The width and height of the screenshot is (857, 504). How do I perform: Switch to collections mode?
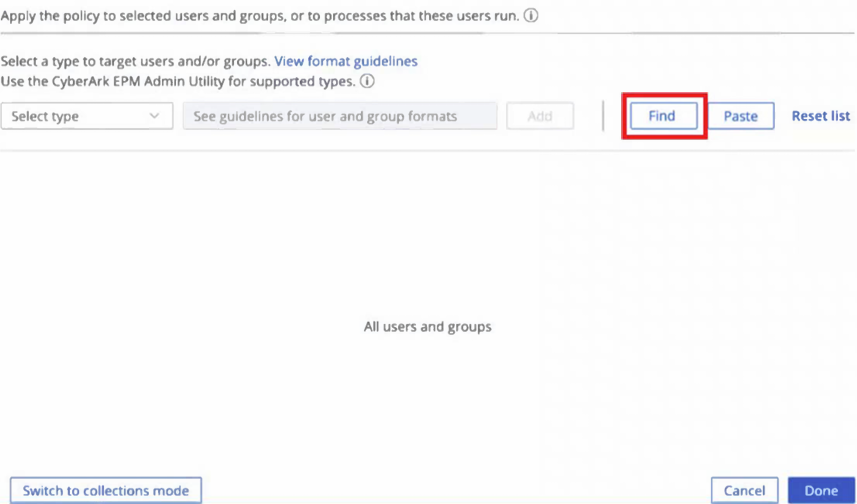(x=106, y=490)
